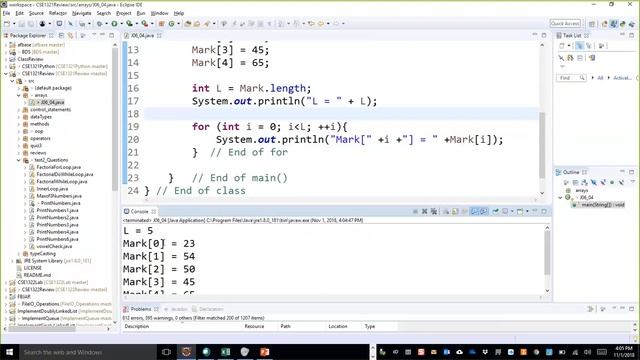Screen dimensions: 640x360
Task: Click the Collapse All icon in Package Explorer
Action: [62, 36]
